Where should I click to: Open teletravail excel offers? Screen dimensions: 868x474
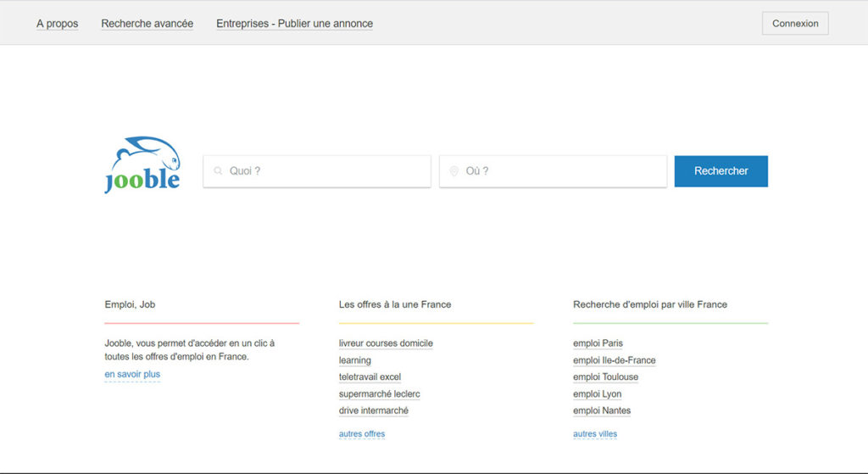click(370, 377)
